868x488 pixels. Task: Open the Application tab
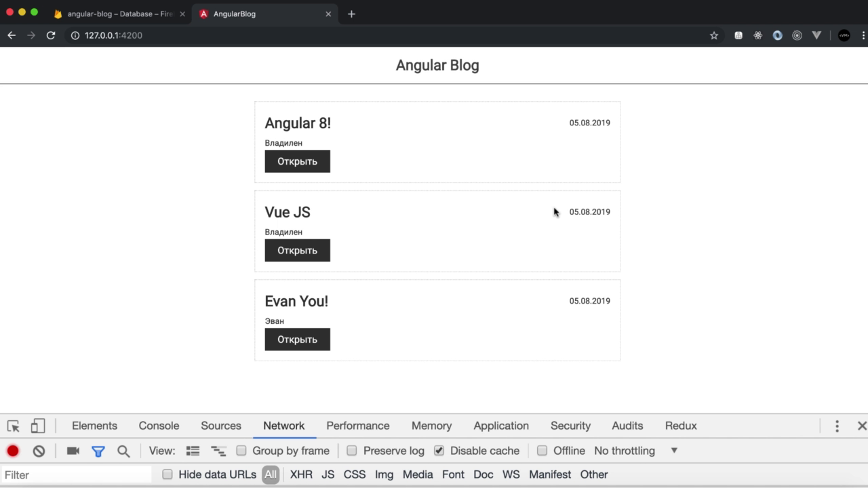pyautogui.click(x=501, y=426)
